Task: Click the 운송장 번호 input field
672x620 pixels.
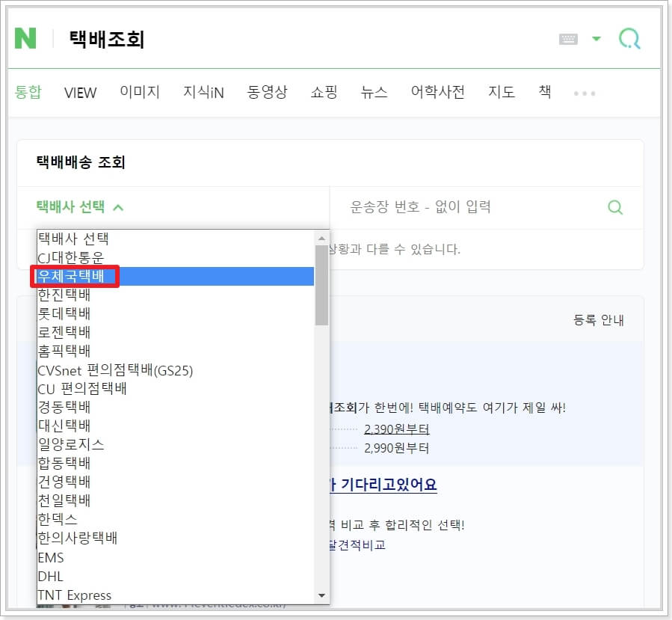Action: [x=448, y=206]
